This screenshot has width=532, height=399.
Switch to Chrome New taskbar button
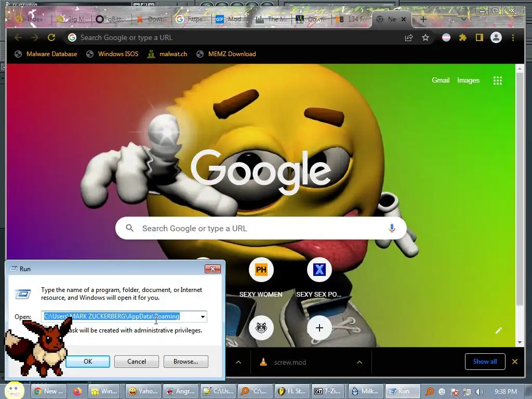click(x=48, y=391)
